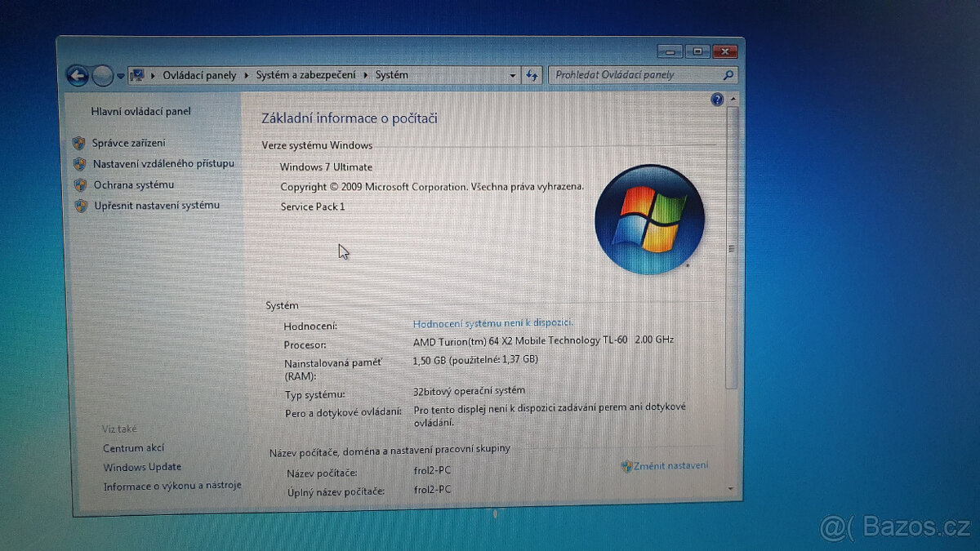Open the address bar history dropdown arrow

[x=512, y=74]
